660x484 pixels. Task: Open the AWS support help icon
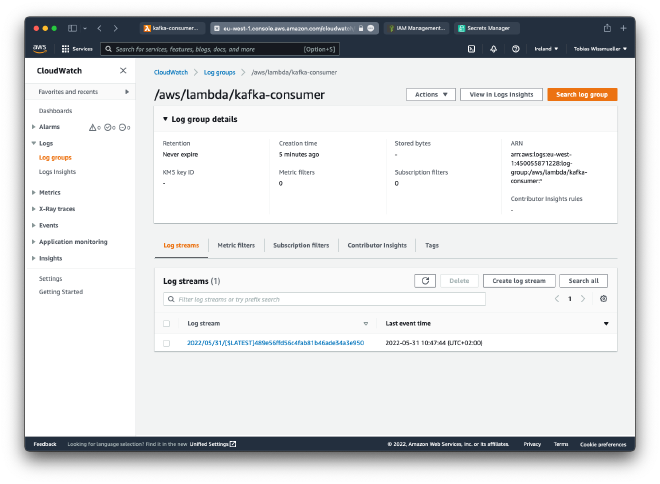coord(515,48)
